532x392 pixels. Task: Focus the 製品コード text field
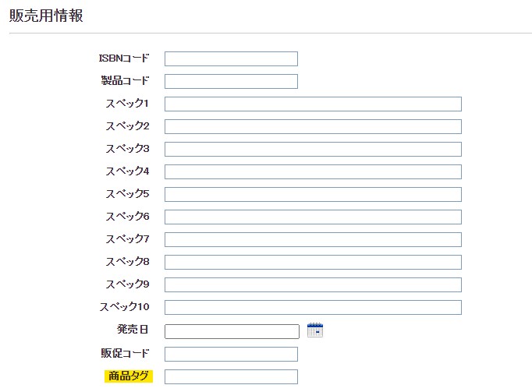[x=231, y=82]
